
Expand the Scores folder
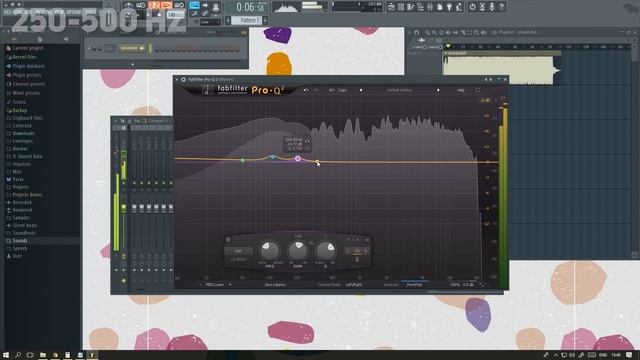pyautogui.click(x=16, y=102)
